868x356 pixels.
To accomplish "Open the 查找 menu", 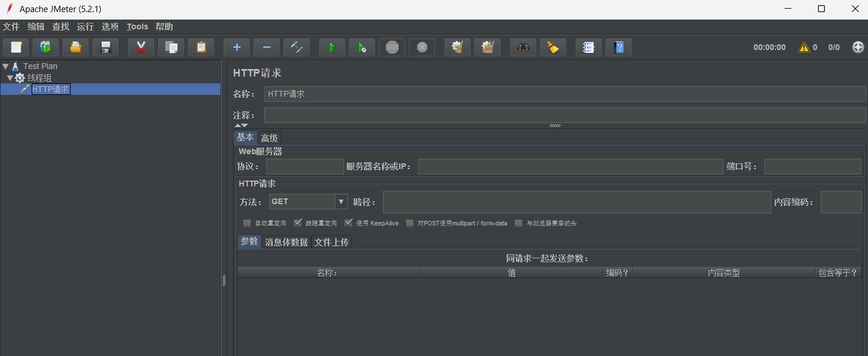I will [x=60, y=26].
